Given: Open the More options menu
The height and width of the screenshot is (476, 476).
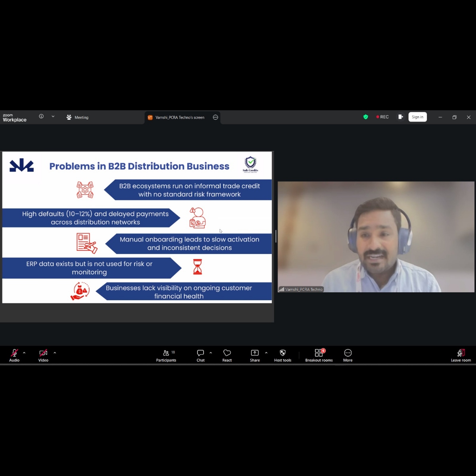Looking at the screenshot, I should [x=348, y=355].
